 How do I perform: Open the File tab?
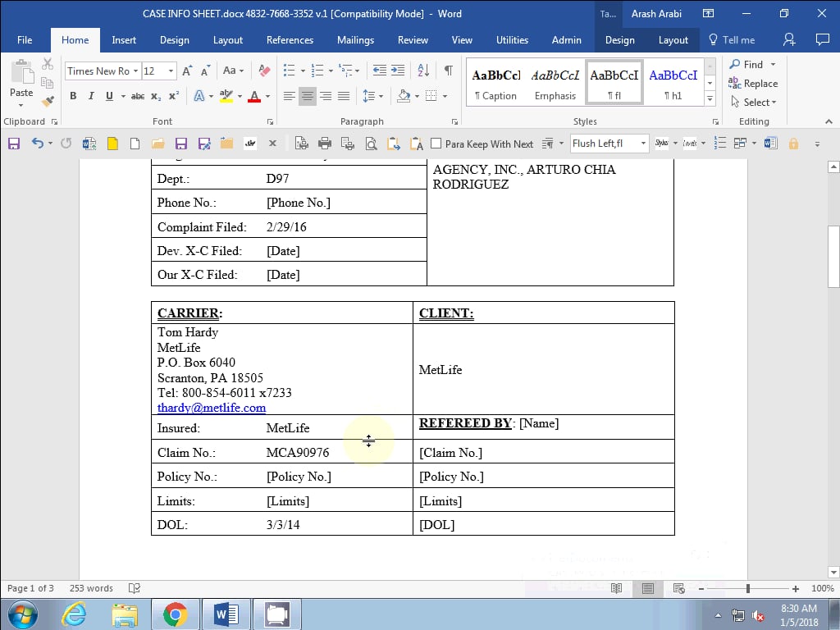coord(25,40)
